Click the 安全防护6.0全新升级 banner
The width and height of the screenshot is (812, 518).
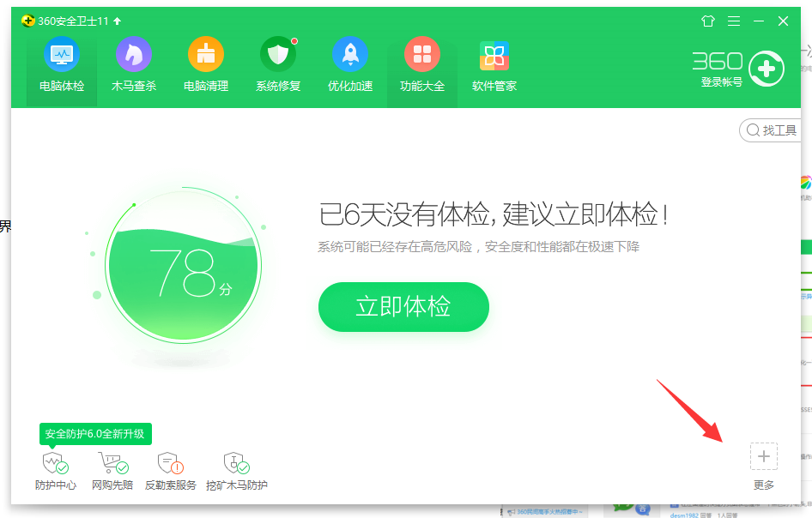(95, 434)
